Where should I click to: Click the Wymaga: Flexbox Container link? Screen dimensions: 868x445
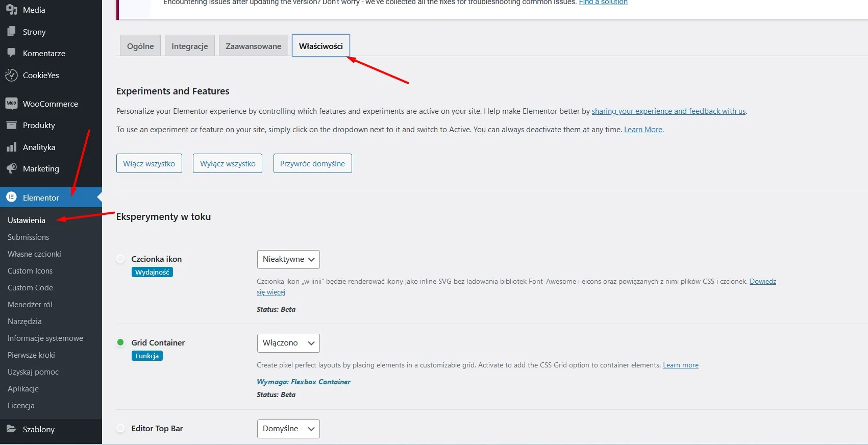pyautogui.click(x=304, y=382)
